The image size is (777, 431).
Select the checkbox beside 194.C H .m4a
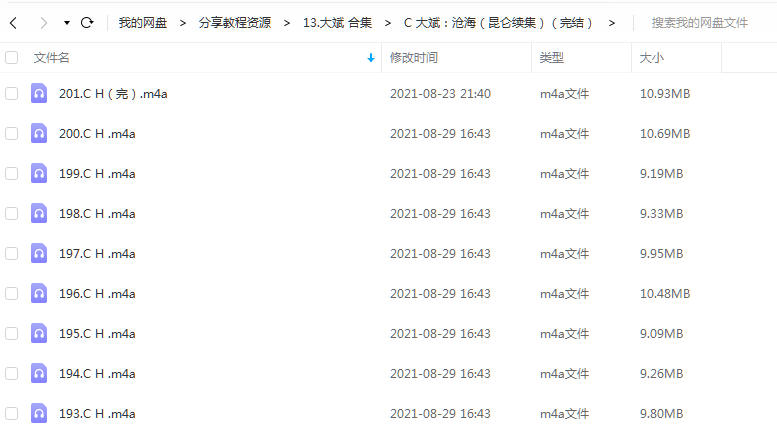(11, 373)
